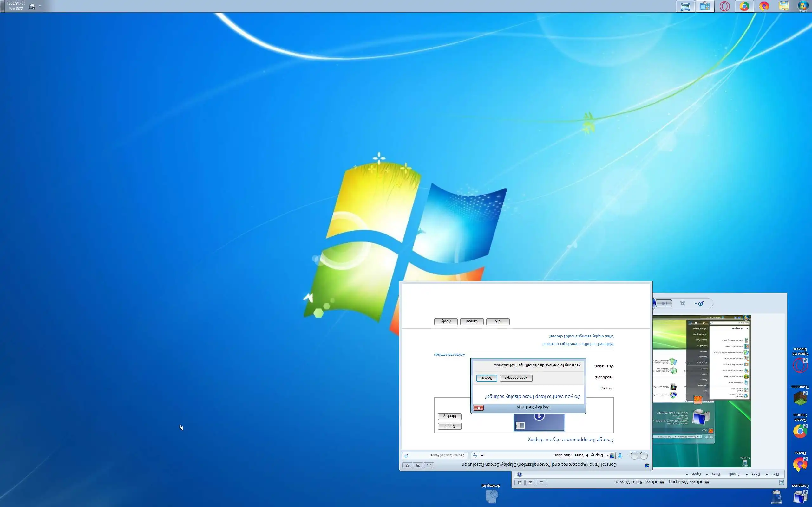Open the Windows Start orb
The image size is (812, 507).
click(803, 6)
